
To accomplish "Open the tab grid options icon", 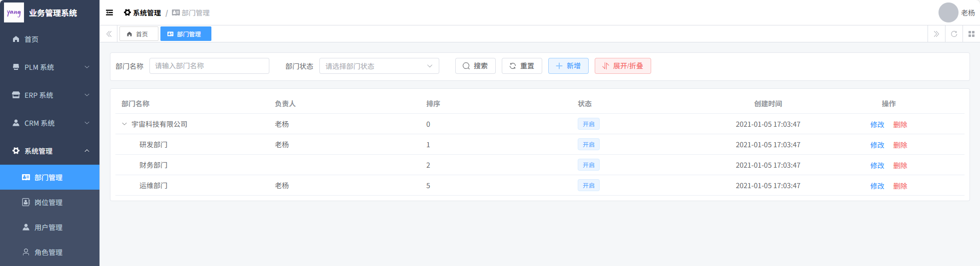I will [x=972, y=34].
